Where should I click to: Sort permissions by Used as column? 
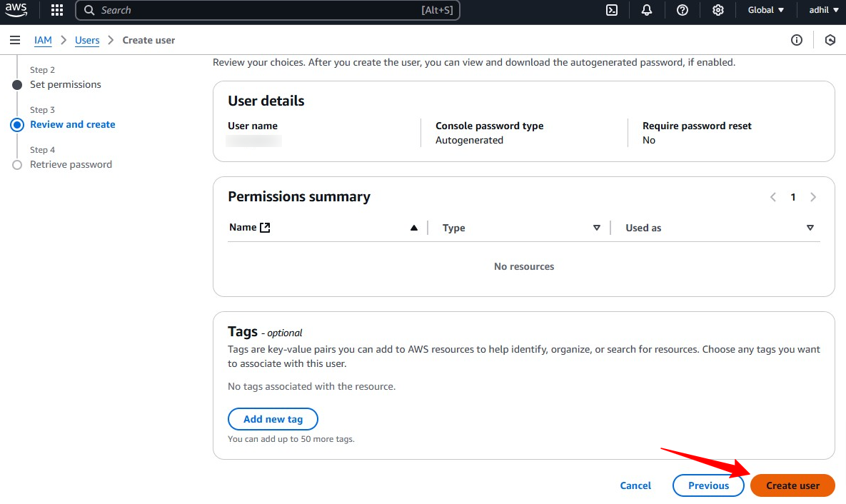coord(810,228)
